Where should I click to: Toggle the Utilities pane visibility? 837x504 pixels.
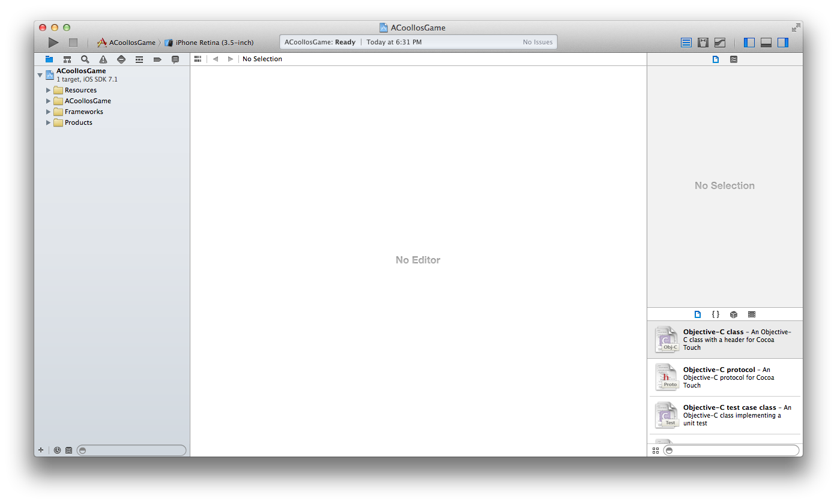tap(783, 43)
